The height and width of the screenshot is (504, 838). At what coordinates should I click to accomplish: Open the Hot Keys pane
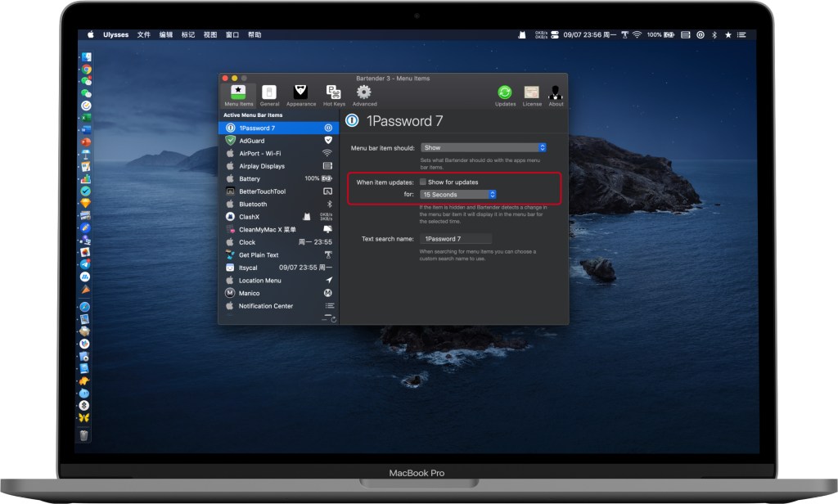334,95
